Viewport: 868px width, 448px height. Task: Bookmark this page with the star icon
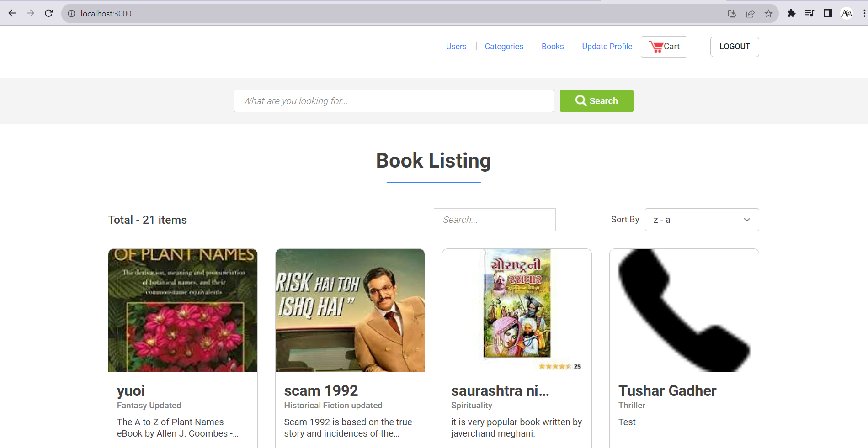coord(768,14)
